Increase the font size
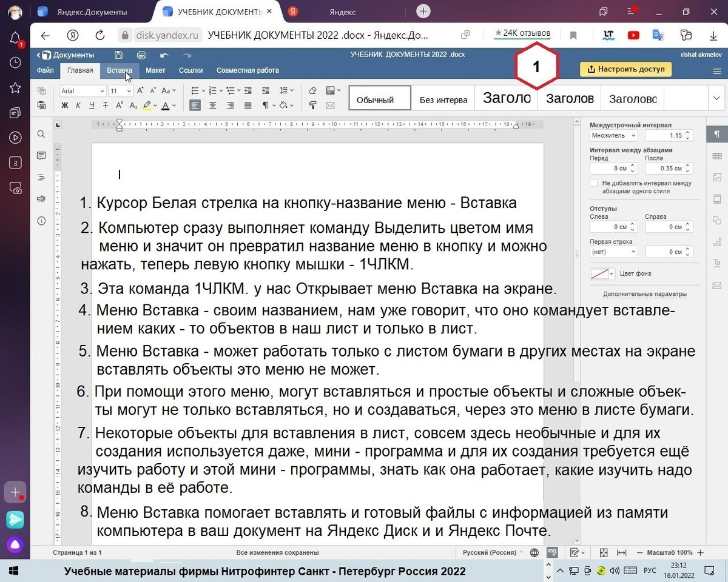728x582 pixels. point(140,91)
